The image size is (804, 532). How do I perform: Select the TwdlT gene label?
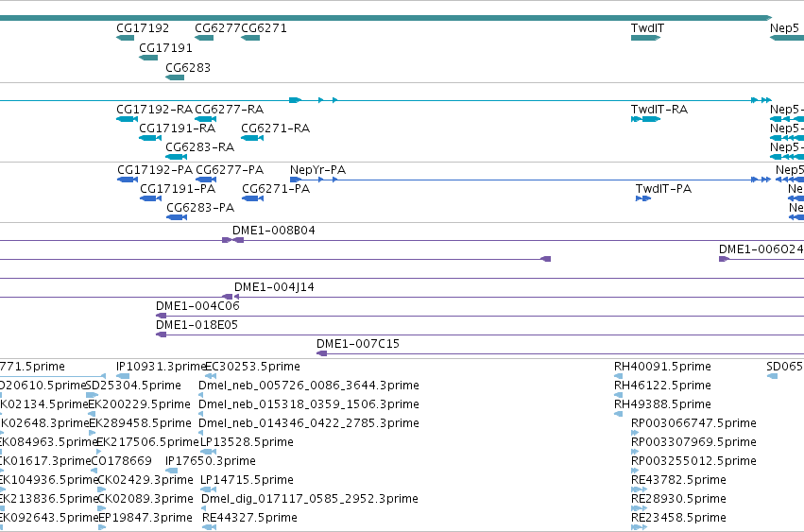(647, 28)
